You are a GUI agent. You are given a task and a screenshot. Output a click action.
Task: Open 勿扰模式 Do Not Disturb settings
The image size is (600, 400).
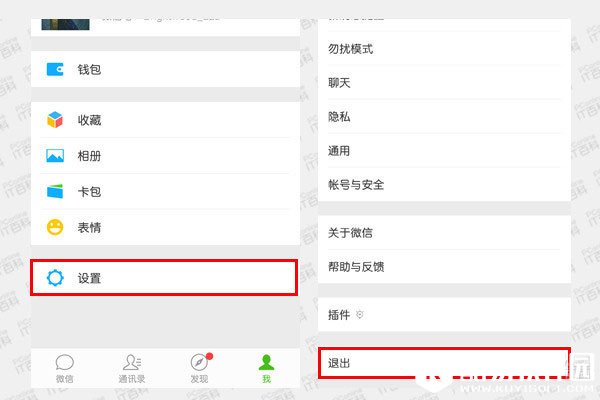tap(444, 49)
